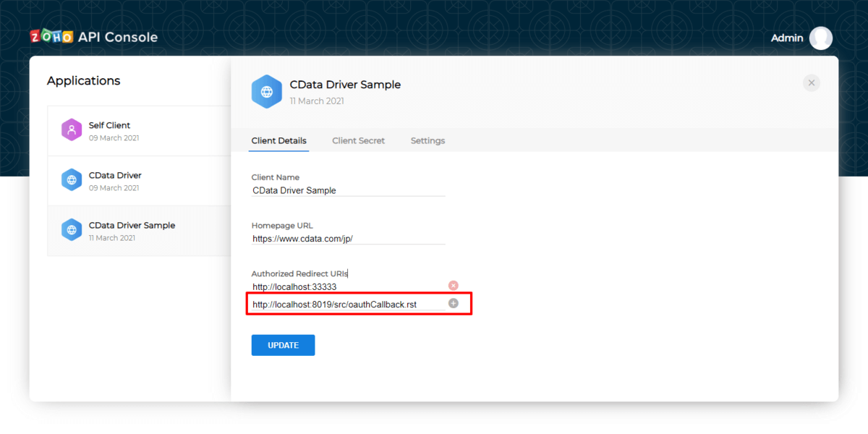Click the CData Driver Sample list globe icon
Image resolution: width=868 pixels, height=434 pixels.
pyautogui.click(x=72, y=230)
